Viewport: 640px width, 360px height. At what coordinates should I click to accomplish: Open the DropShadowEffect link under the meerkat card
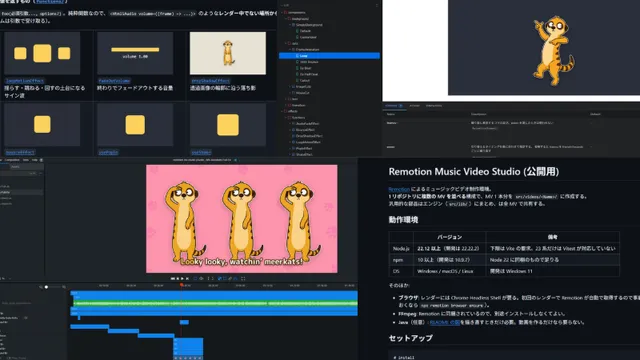(211, 81)
